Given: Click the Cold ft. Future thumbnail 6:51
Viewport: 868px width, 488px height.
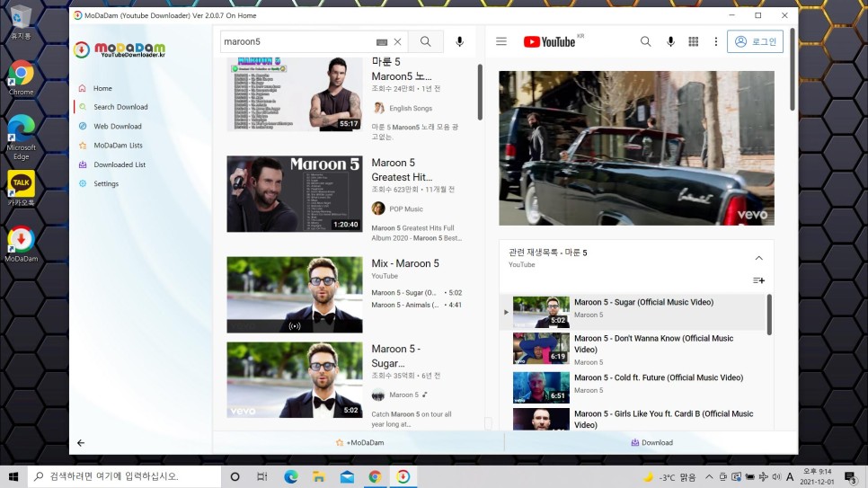Looking at the screenshot, I should pyautogui.click(x=541, y=387).
